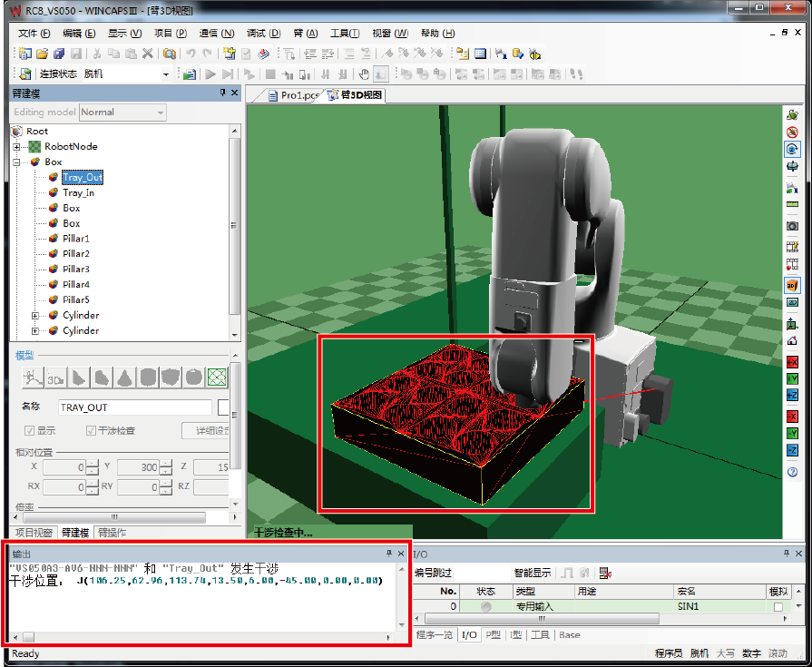Click the home view icon
The image size is (812, 667).
click(x=792, y=340)
